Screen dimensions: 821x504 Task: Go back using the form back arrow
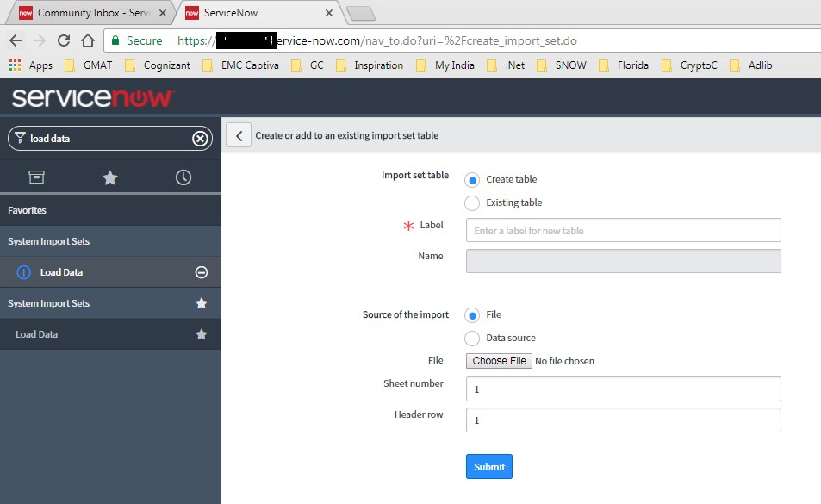click(x=239, y=135)
